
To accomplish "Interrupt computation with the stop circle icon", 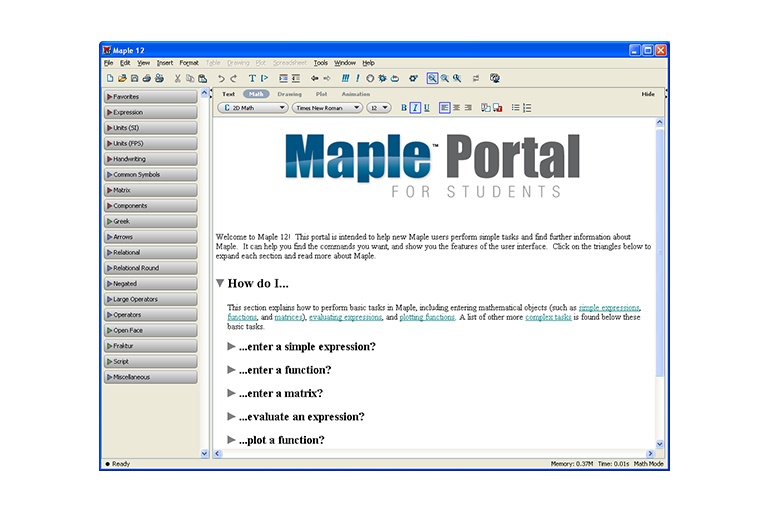I will [x=370, y=78].
